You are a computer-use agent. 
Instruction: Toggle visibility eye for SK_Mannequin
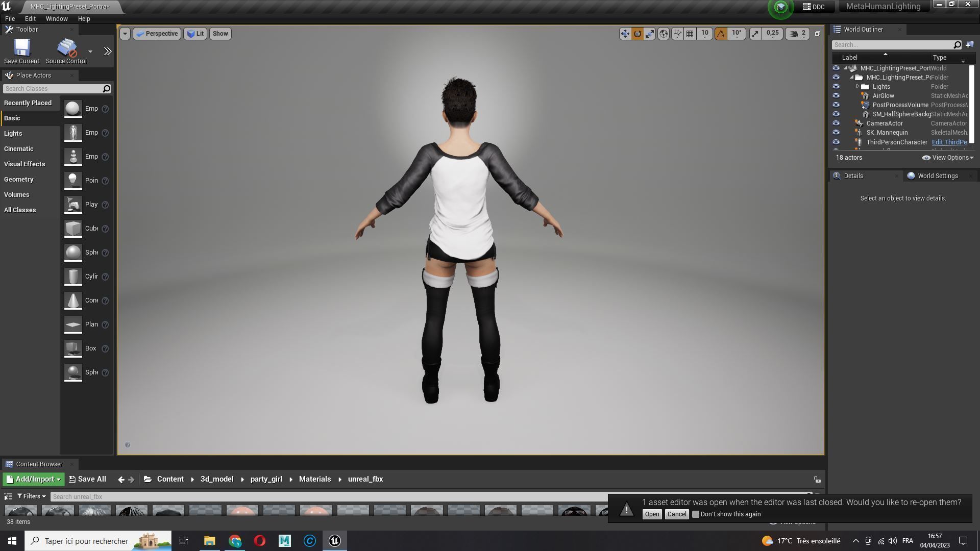(x=836, y=133)
